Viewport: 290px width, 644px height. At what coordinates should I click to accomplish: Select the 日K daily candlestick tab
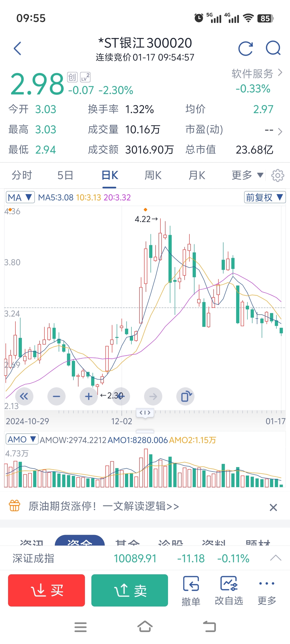click(110, 175)
